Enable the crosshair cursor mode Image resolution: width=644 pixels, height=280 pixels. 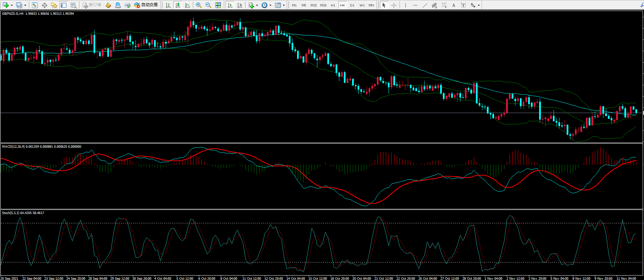click(394, 5)
